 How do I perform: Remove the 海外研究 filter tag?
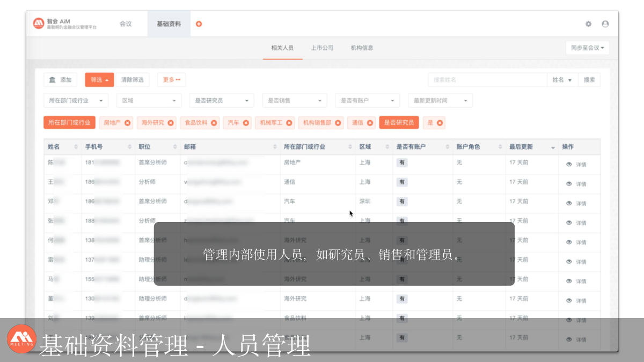pyautogui.click(x=171, y=123)
